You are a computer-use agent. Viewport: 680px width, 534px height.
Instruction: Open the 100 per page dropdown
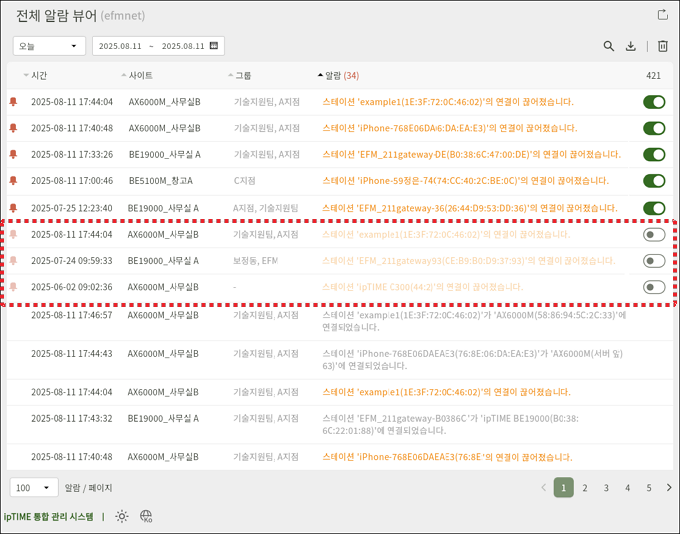34,488
